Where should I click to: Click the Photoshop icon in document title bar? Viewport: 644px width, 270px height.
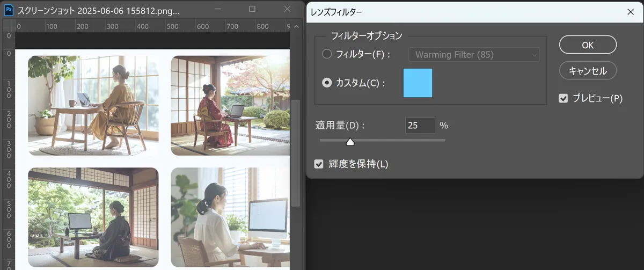[x=9, y=10]
